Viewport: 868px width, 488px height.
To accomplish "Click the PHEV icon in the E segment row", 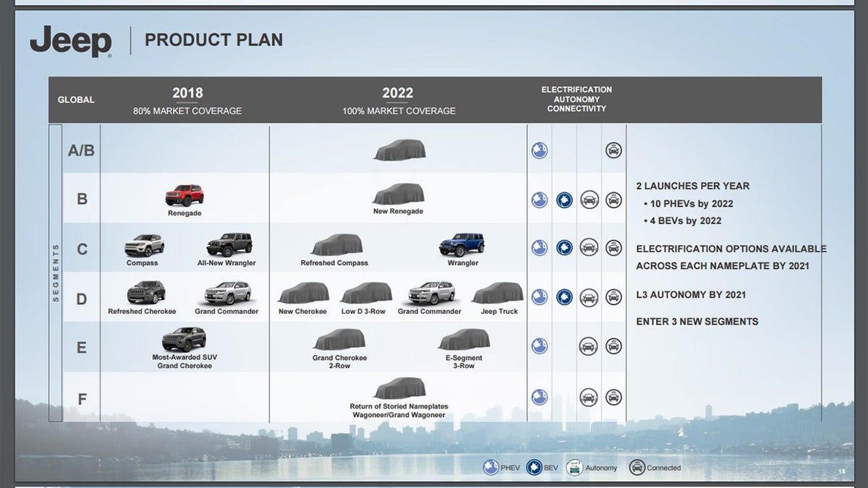I will [539, 346].
